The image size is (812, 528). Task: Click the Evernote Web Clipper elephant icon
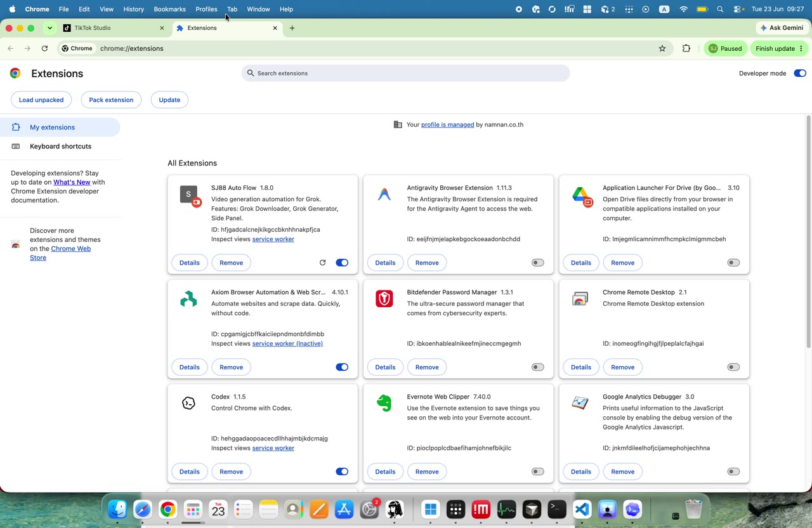point(384,403)
